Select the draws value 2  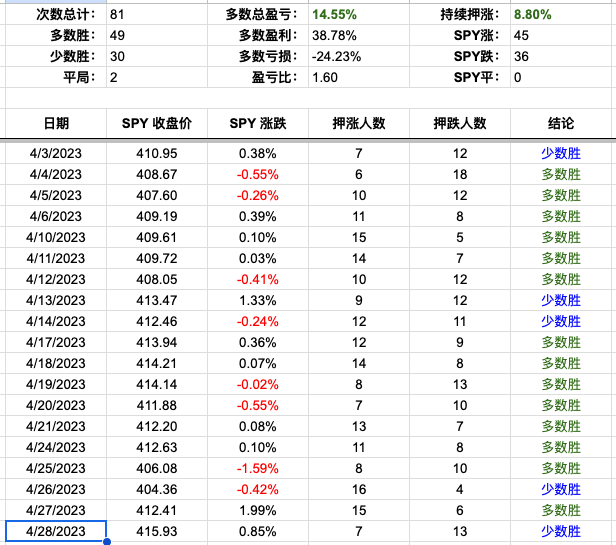pos(114,77)
